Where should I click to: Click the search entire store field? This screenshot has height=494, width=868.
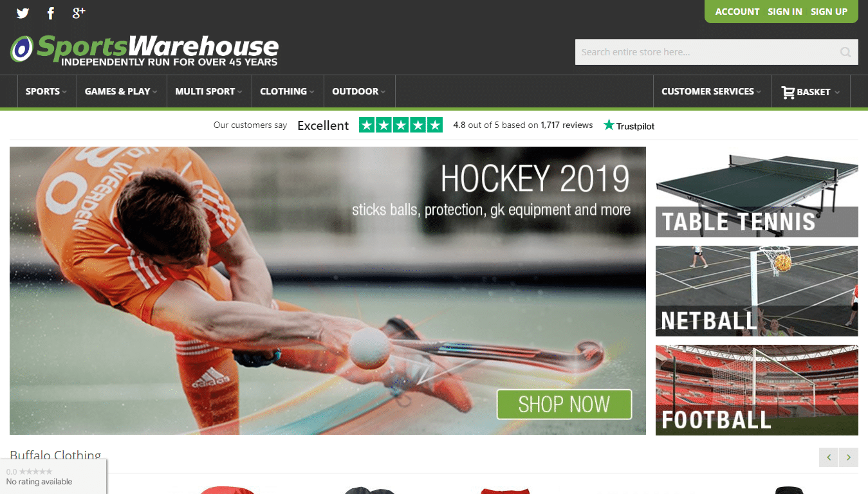pyautogui.click(x=716, y=52)
